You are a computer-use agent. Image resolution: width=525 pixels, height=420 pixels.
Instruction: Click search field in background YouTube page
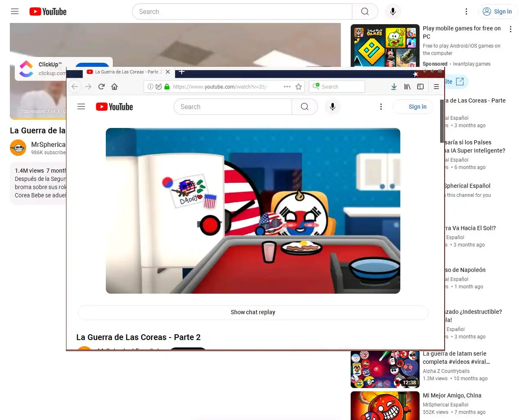[242, 11]
